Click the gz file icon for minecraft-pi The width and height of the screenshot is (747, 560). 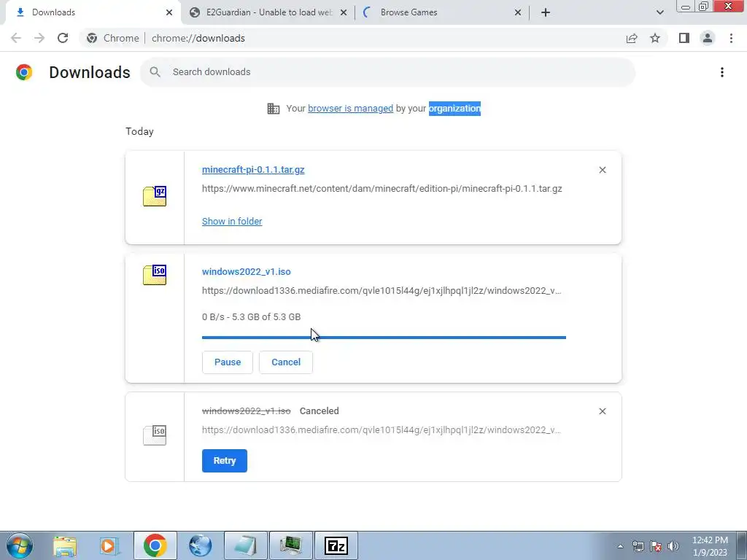(155, 196)
